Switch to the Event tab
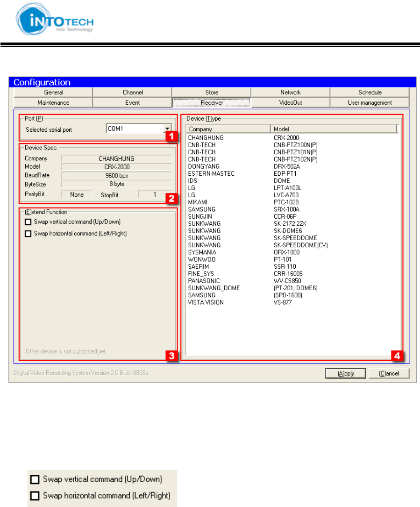 tap(133, 102)
